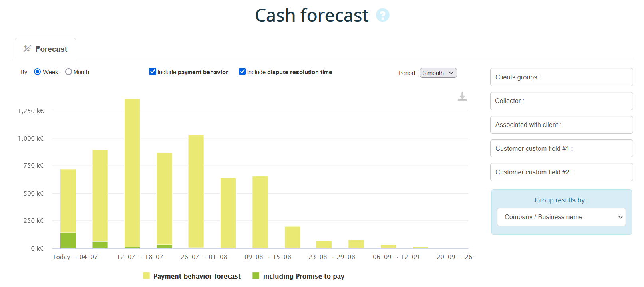This screenshot has width=644, height=287.
Task: Uncheck Include payment behavior checkbox
Action: pos(153,71)
